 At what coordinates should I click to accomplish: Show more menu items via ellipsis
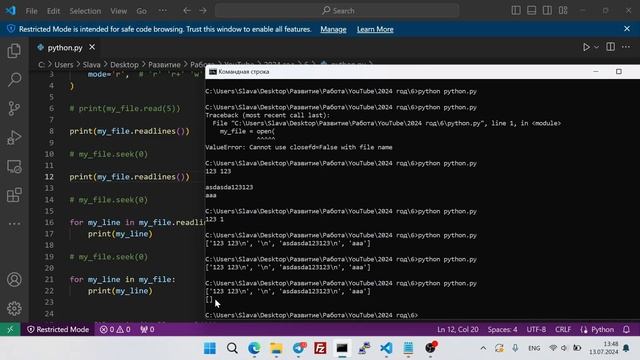(162, 11)
